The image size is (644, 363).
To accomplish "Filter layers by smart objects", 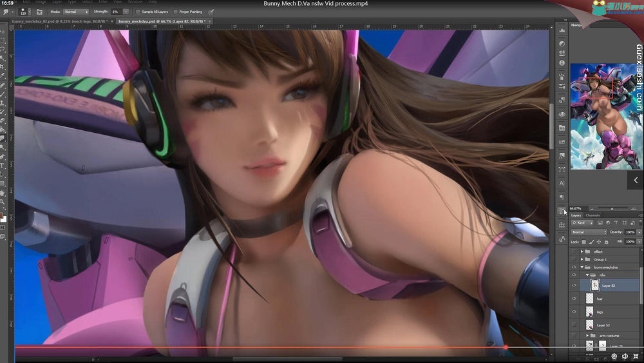I will pyautogui.click(x=632, y=222).
